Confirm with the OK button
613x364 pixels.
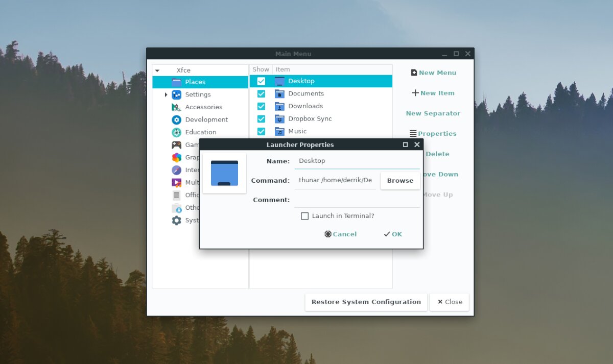[x=392, y=234]
